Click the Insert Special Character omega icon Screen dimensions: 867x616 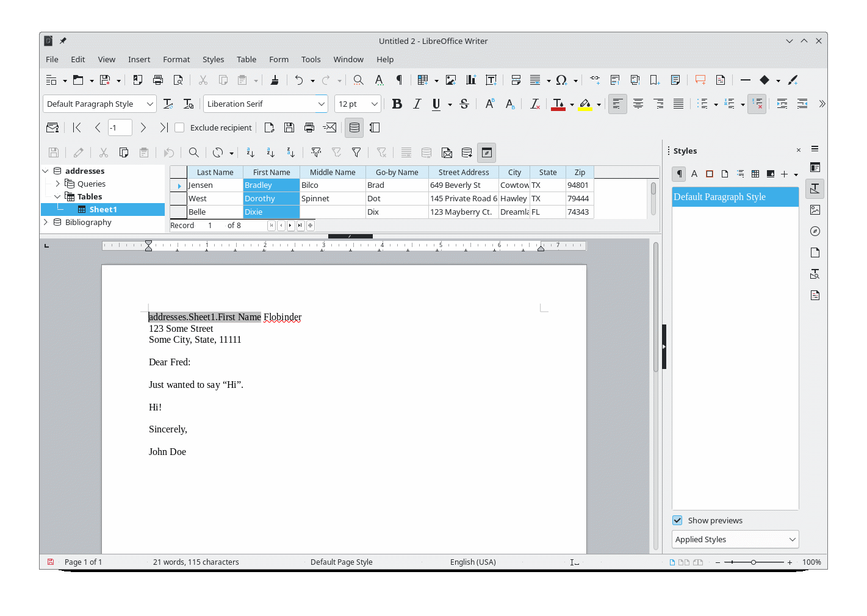coord(561,80)
